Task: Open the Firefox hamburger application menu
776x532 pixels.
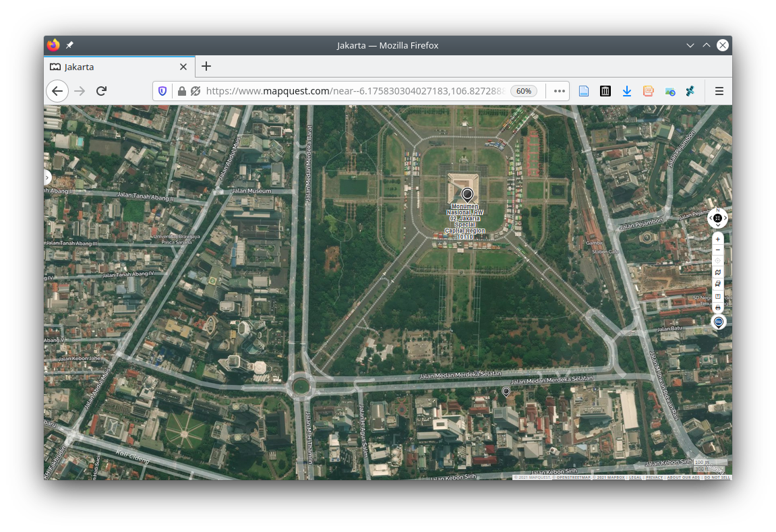Action: click(x=719, y=91)
